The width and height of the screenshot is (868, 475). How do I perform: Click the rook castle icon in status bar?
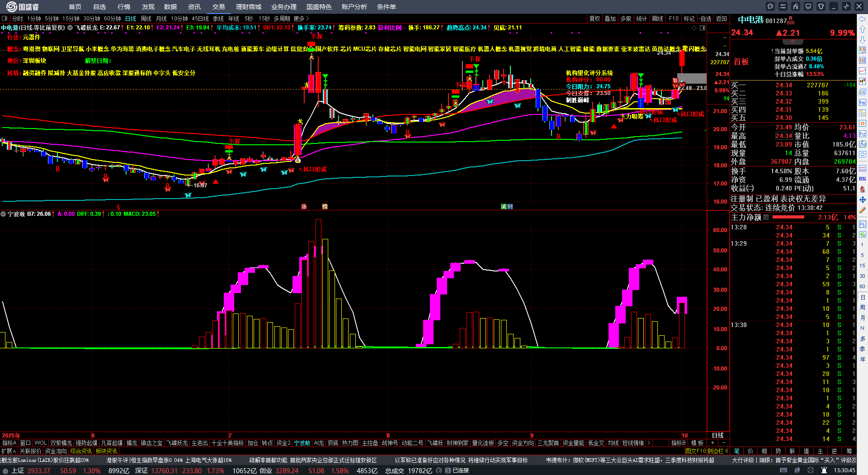[x=824, y=470]
